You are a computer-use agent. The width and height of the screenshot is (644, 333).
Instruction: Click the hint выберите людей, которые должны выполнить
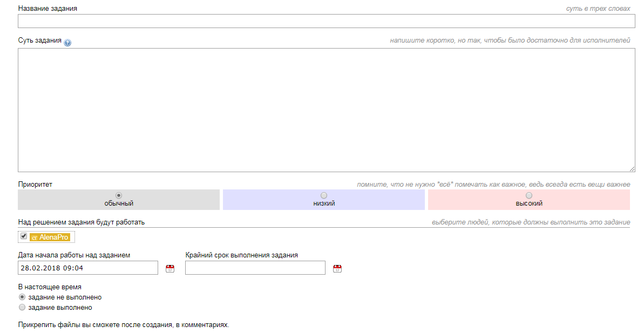pos(531,222)
